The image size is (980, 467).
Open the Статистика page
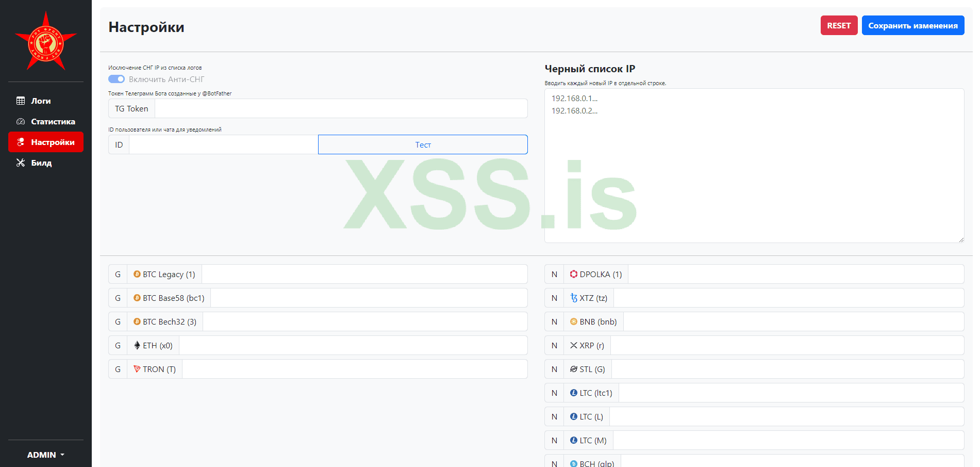point(46,121)
